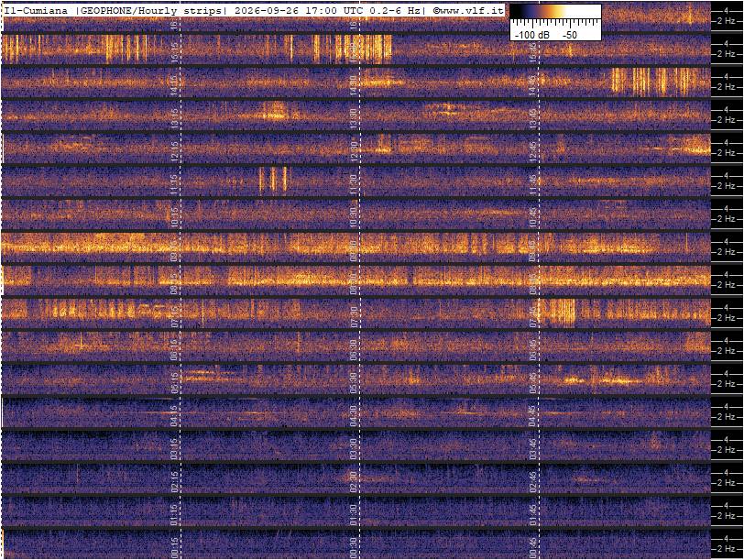
Task: Click the 03:45 time marker
Action: (x=533, y=446)
